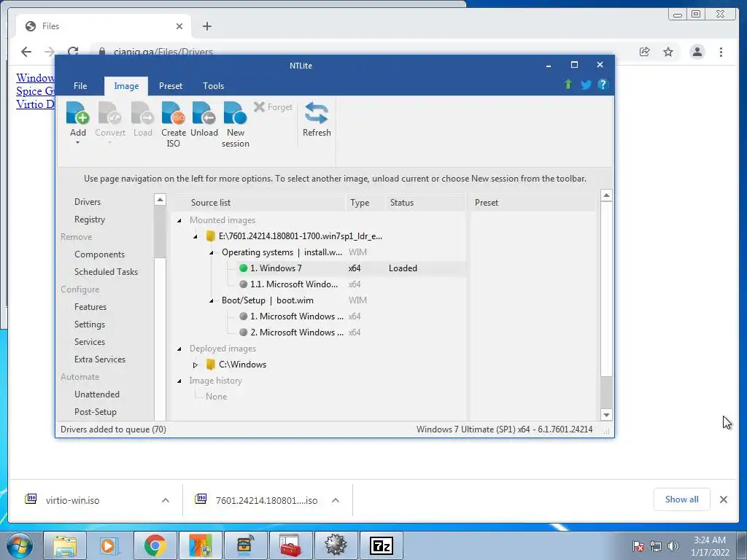747x560 pixels.
Task: Click gray icon of boot.wim 2. Microsoft Windows
Action: tap(244, 332)
